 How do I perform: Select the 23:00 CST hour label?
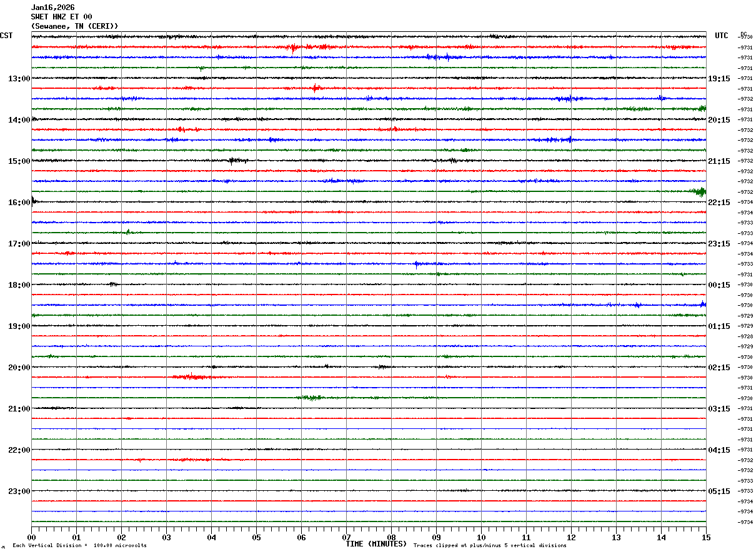tap(19, 491)
